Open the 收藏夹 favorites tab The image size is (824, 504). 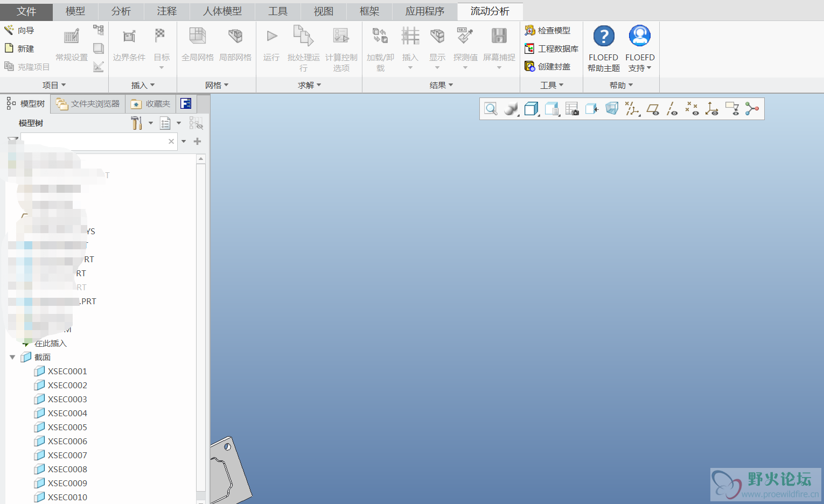pos(151,104)
